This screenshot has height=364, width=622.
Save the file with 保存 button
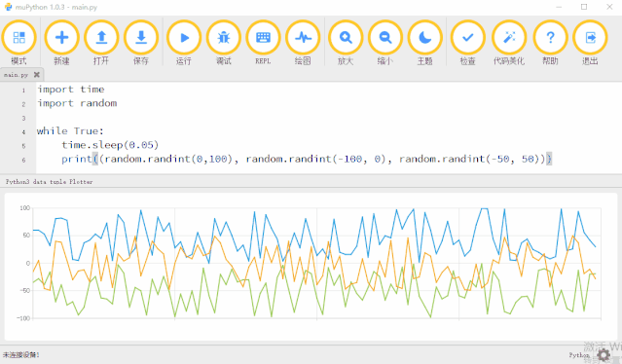(141, 38)
